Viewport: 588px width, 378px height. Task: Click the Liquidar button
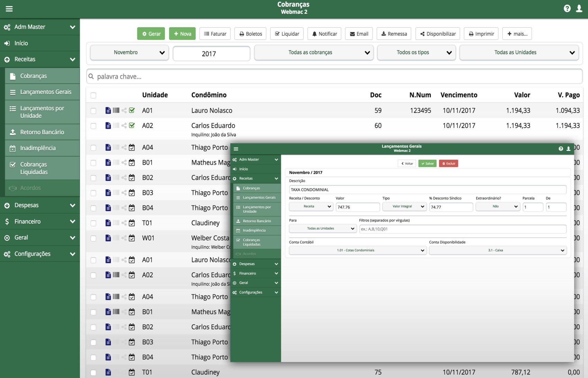coord(287,34)
